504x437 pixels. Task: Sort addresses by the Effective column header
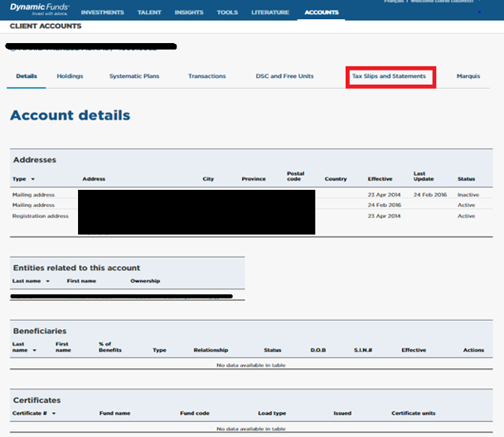[380, 179]
